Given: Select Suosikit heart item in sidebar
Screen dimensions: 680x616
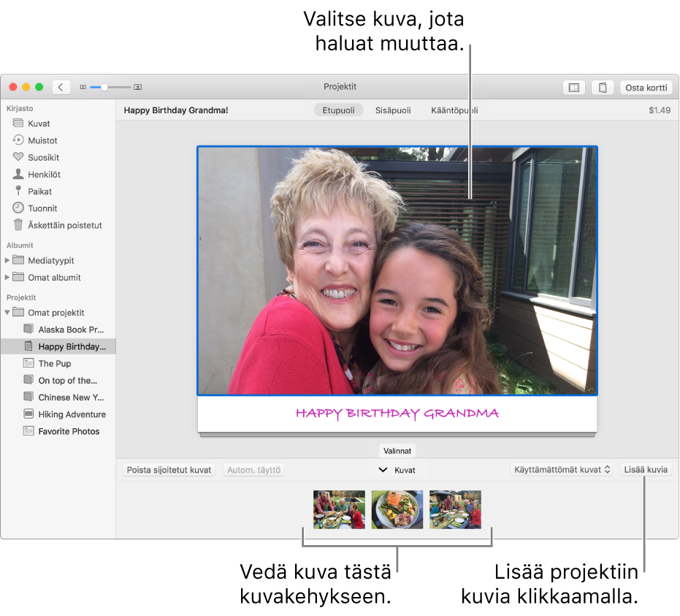Looking at the screenshot, I should pos(43,157).
